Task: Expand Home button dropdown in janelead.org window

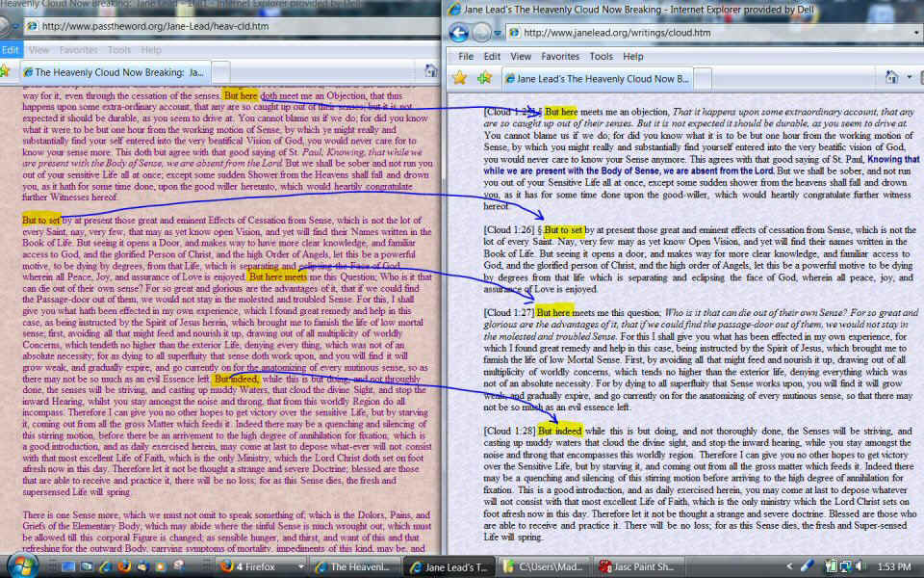Action: point(910,77)
